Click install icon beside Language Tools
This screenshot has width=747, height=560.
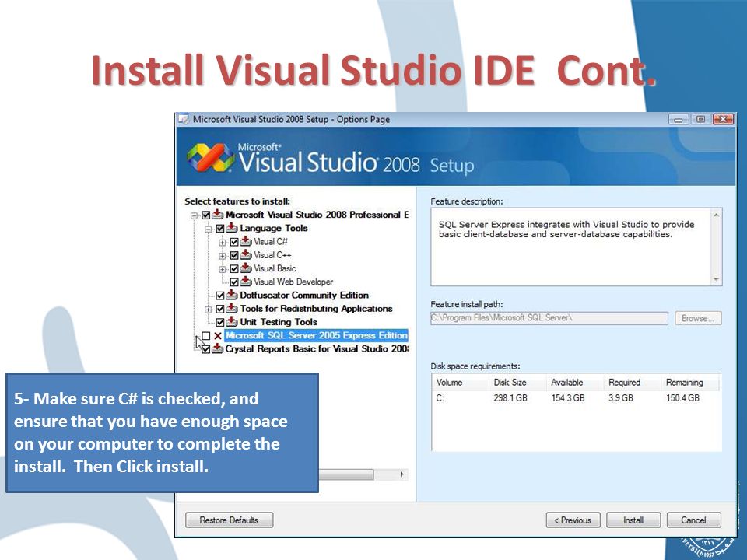(x=232, y=228)
